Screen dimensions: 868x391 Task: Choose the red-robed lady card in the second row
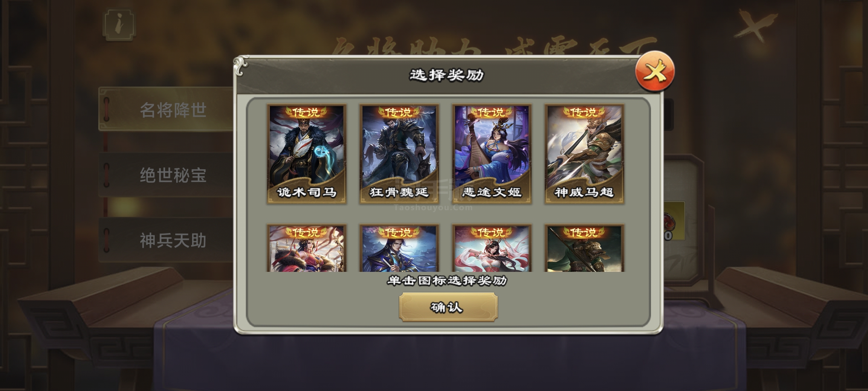(x=307, y=248)
